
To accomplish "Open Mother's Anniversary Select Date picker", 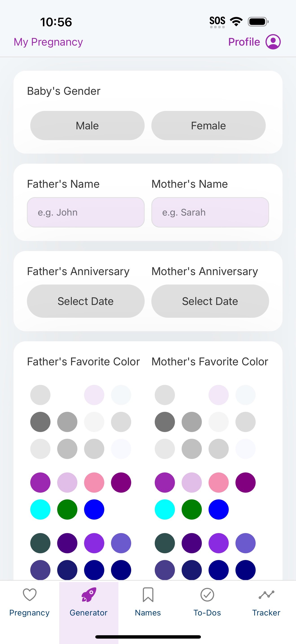I will [210, 301].
